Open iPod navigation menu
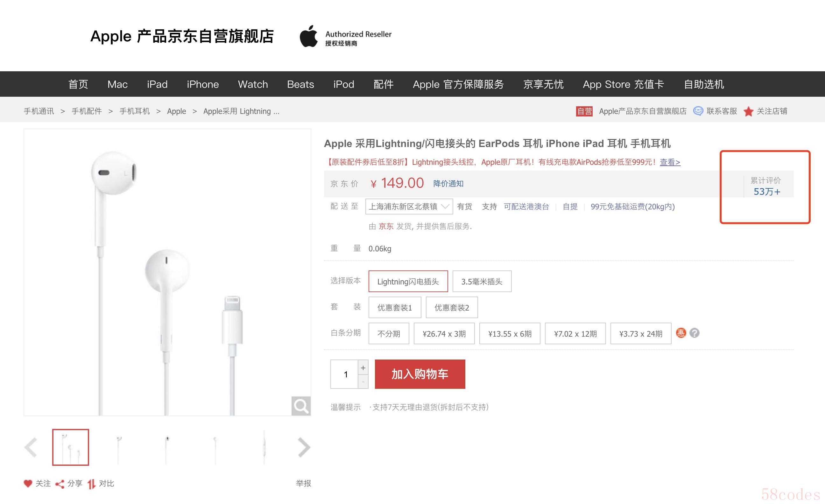Viewport: 825px width, 504px height. (x=343, y=84)
